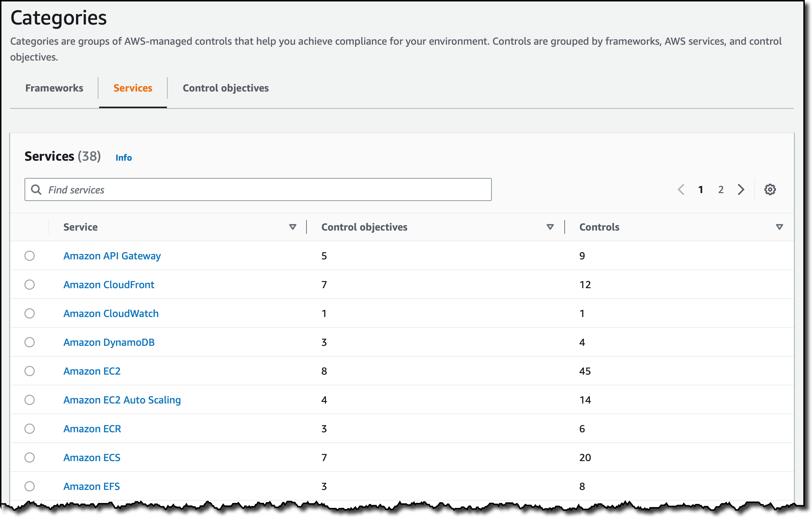This screenshot has width=812, height=518.
Task: Switch to Control objectives tab
Action: tap(225, 88)
